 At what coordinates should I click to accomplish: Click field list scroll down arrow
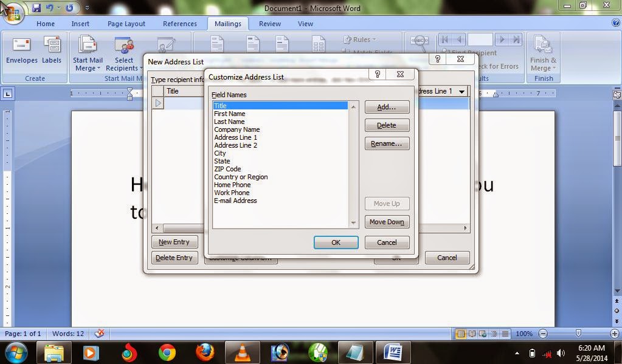pyautogui.click(x=353, y=223)
